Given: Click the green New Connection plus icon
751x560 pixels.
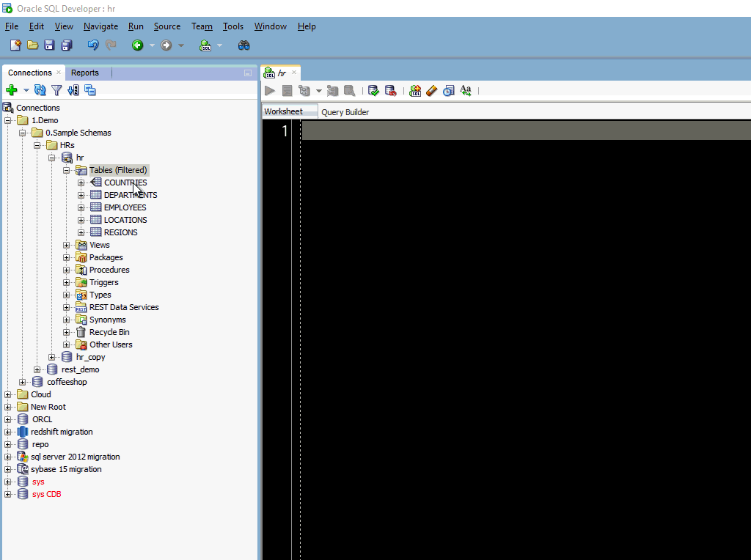Looking at the screenshot, I should coord(11,90).
